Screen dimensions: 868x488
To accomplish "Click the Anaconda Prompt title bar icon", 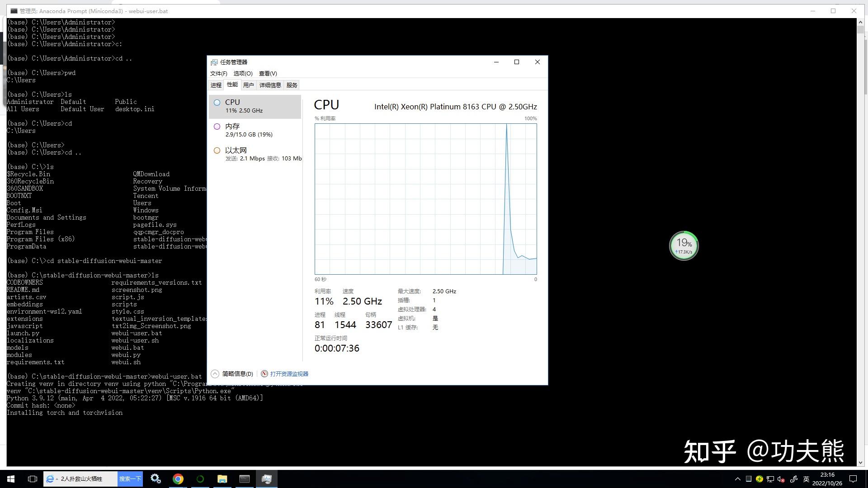I will click(14, 11).
